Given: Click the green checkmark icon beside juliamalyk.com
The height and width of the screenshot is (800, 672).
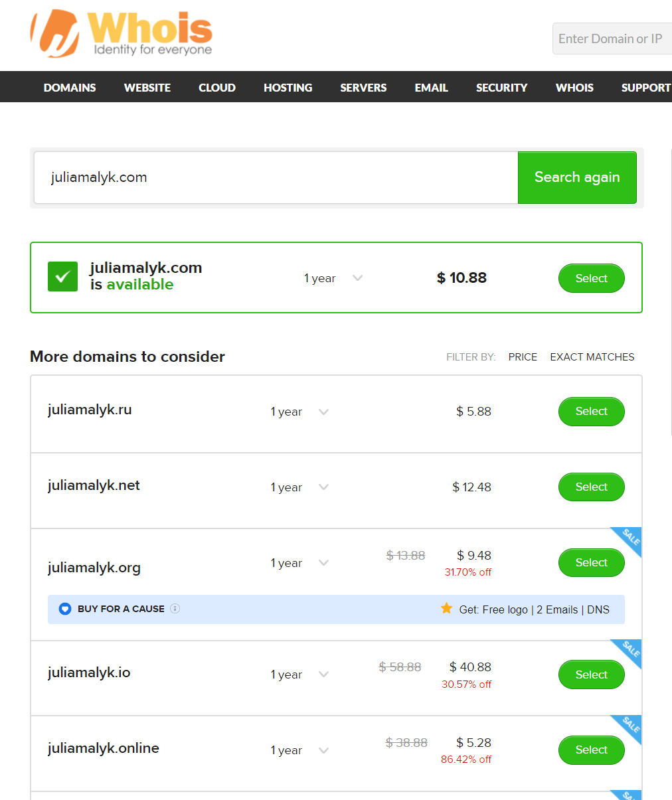Looking at the screenshot, I should 62,277.
